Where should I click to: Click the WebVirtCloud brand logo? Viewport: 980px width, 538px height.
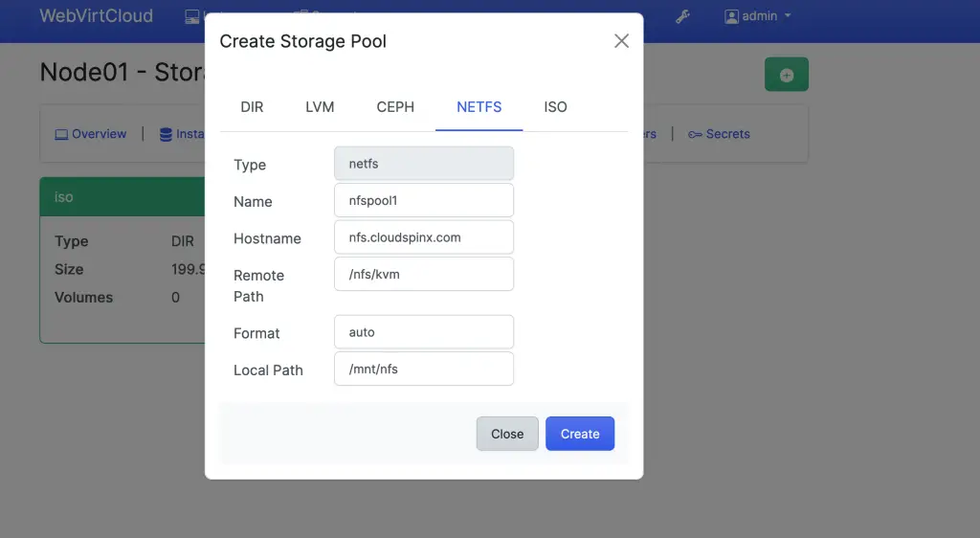point(97,15)
